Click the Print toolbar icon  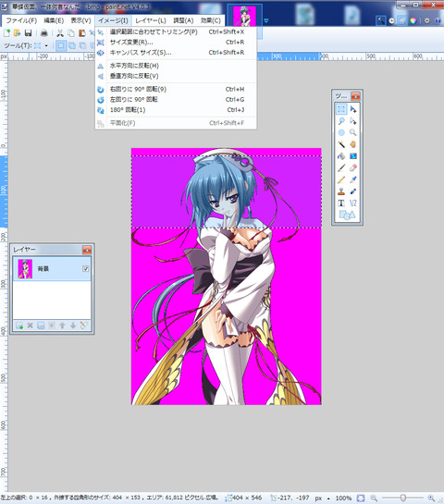click(x=44, y=32)
